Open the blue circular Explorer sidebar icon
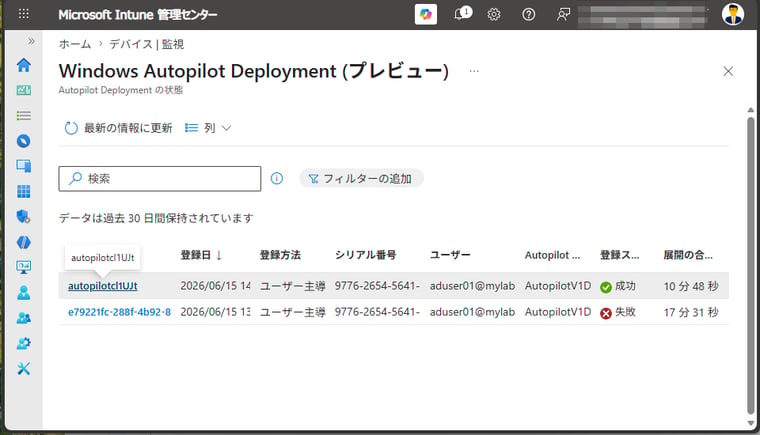The image size is (760, 435). click(x=23, y=141)
